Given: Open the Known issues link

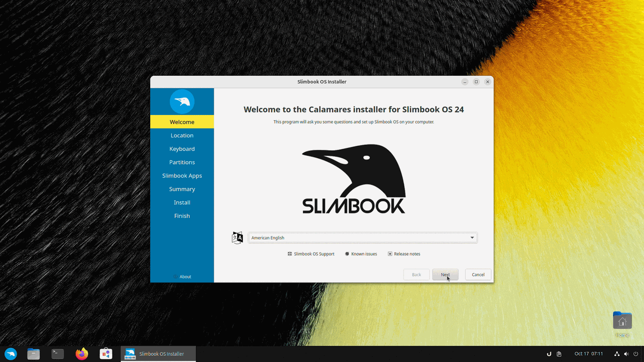Looking at the screenshot, I should (361, 254).
